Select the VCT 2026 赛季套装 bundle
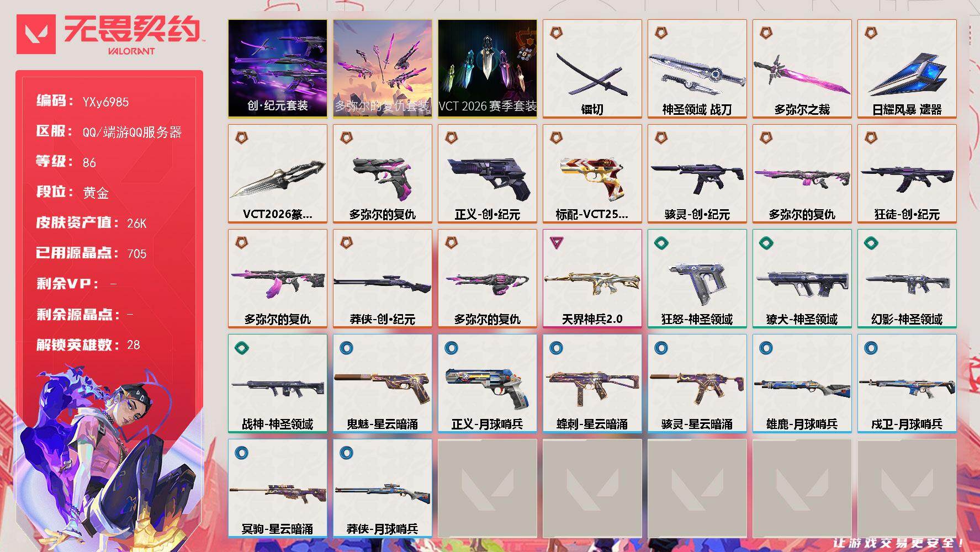The image size is (980, 552). (488, 68)
